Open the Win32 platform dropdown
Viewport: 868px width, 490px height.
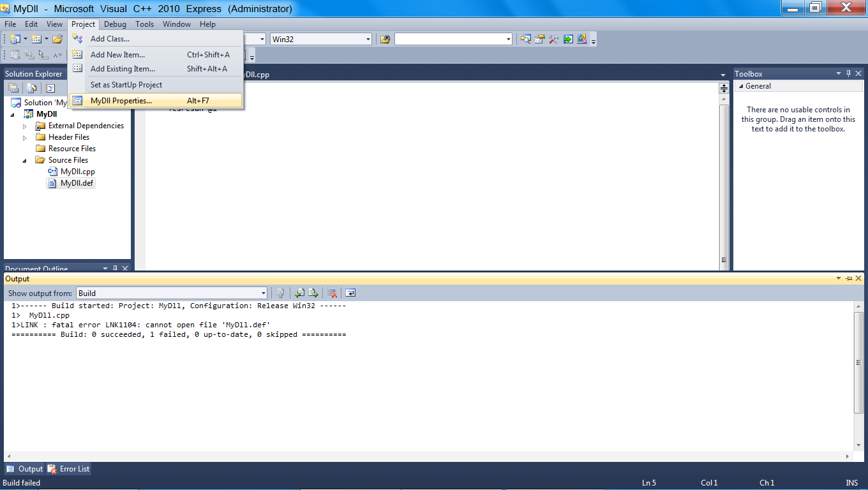click(368, 39)
